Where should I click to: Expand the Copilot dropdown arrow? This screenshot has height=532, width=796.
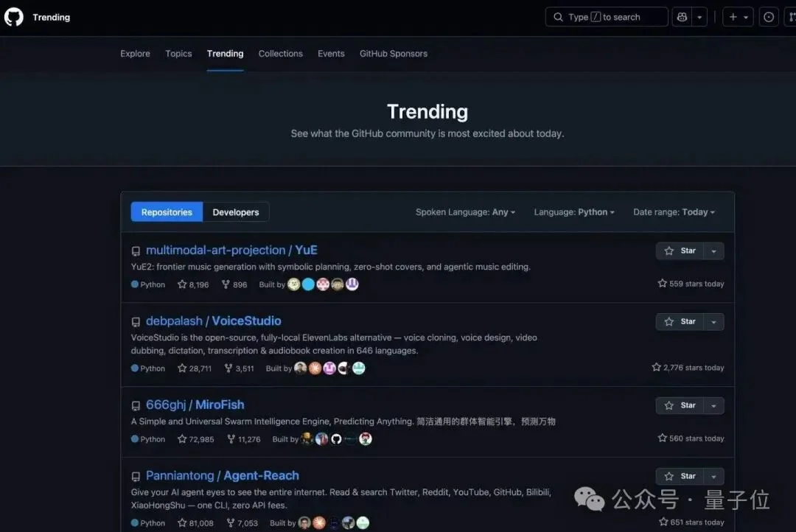699,17
